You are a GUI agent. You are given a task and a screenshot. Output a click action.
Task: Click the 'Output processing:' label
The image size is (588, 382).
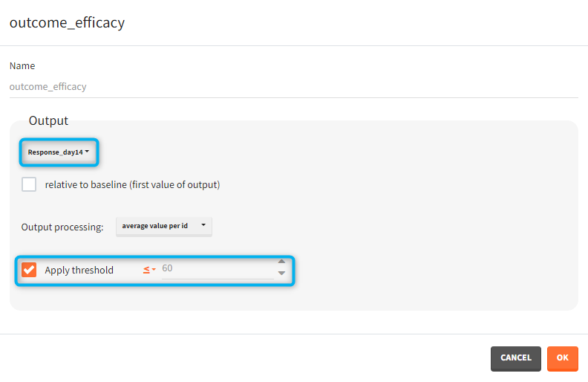tap(62, 227)
